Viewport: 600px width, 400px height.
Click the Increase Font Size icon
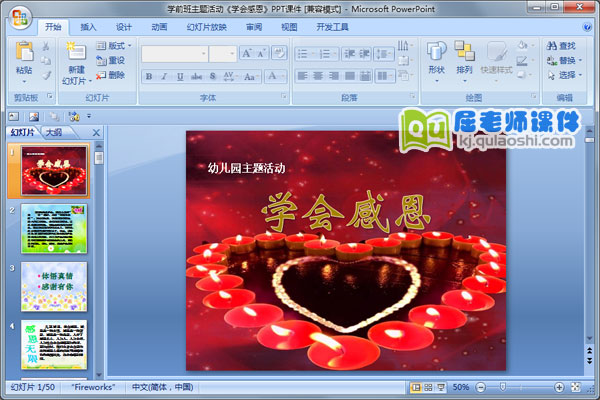tap(246, 53)
